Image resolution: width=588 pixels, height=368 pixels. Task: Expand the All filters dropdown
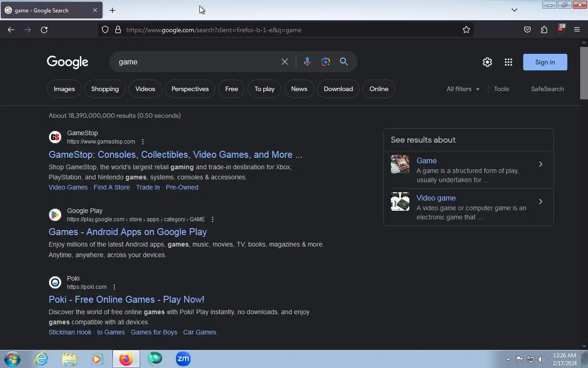coord(463,89)
